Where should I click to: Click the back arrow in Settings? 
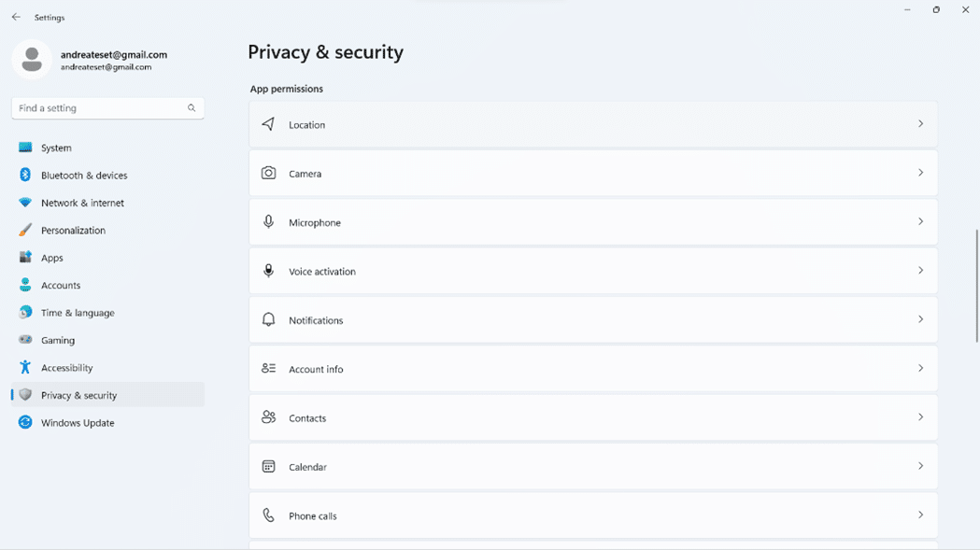pos(16,17)
